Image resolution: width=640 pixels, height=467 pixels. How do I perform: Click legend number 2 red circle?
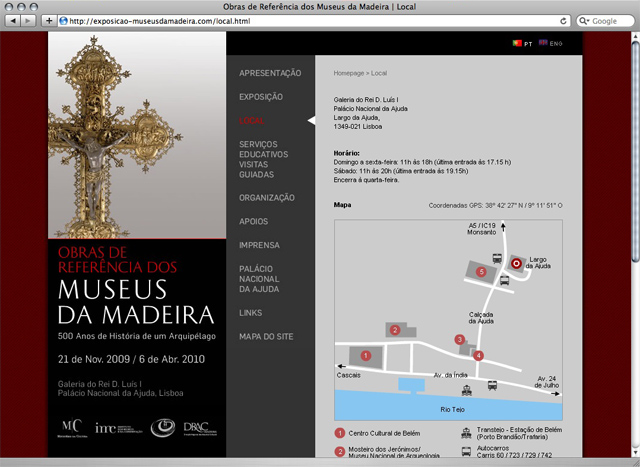pyautogui.click(x=340, y=451)
